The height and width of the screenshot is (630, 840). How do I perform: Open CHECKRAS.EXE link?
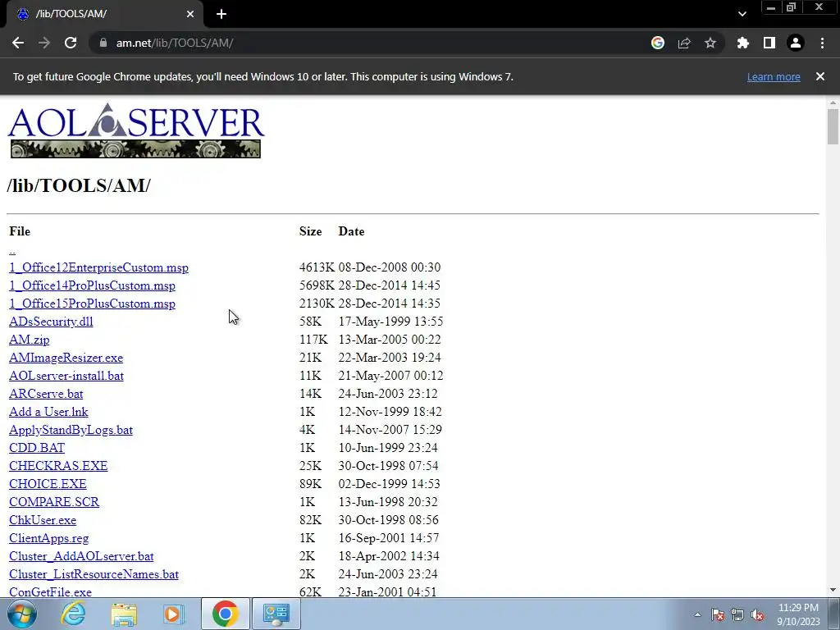pos(58,466)
